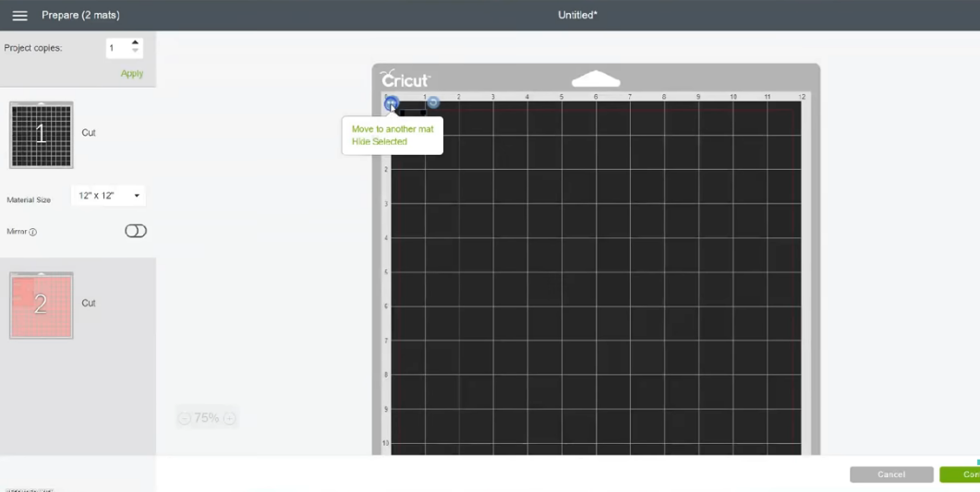Open the Material Size dropdown
The width and height of the screenshot is (980, 492).
(x=108, y=196)
